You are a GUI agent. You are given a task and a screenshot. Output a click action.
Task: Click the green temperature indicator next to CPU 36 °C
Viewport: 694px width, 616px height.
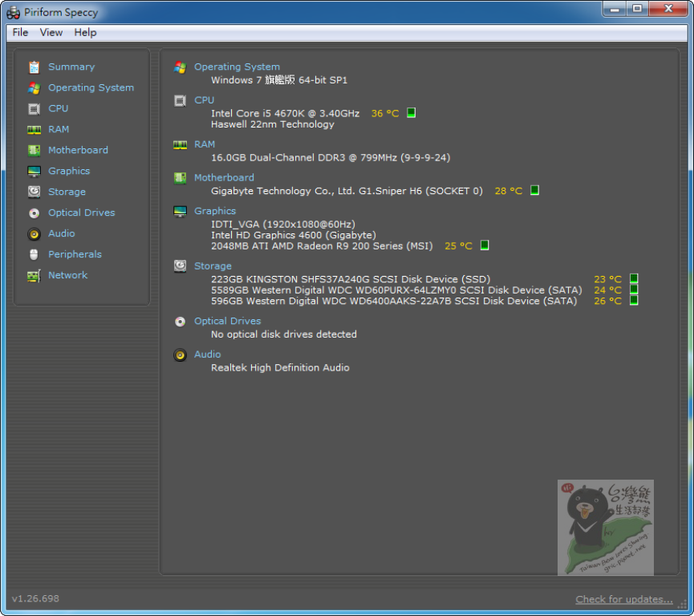pos(411,113)
